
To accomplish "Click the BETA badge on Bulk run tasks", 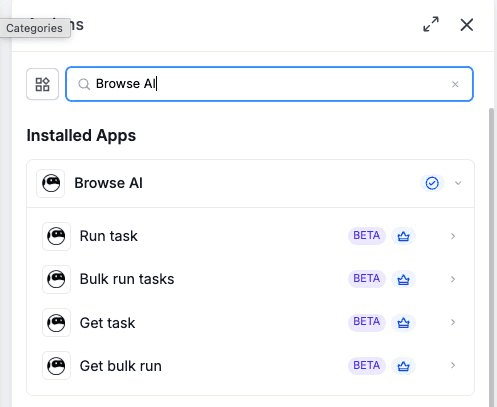I will (367, 279).
